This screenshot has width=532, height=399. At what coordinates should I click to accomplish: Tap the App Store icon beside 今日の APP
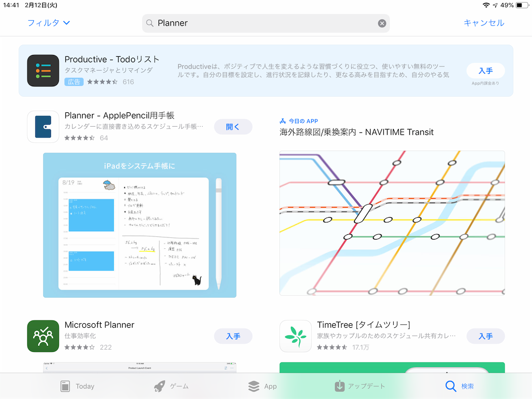click(283, 121)
